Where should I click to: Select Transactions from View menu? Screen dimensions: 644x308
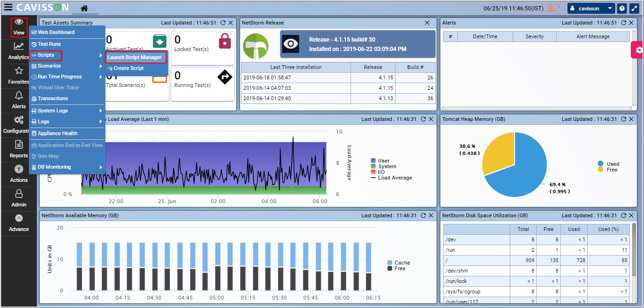tap(67, 98)
